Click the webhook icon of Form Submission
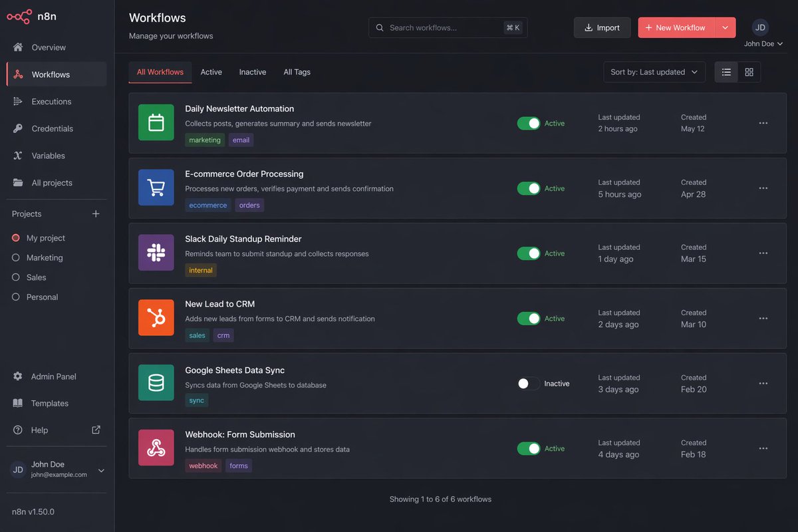The image size is (798, 532). pos(156,448)
